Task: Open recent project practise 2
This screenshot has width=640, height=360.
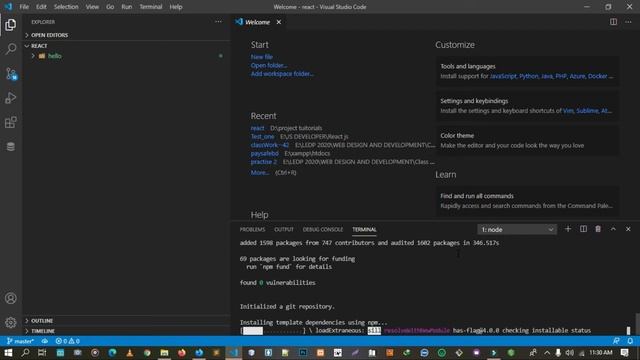Action: pyautogui.click(x=264, y=162)
